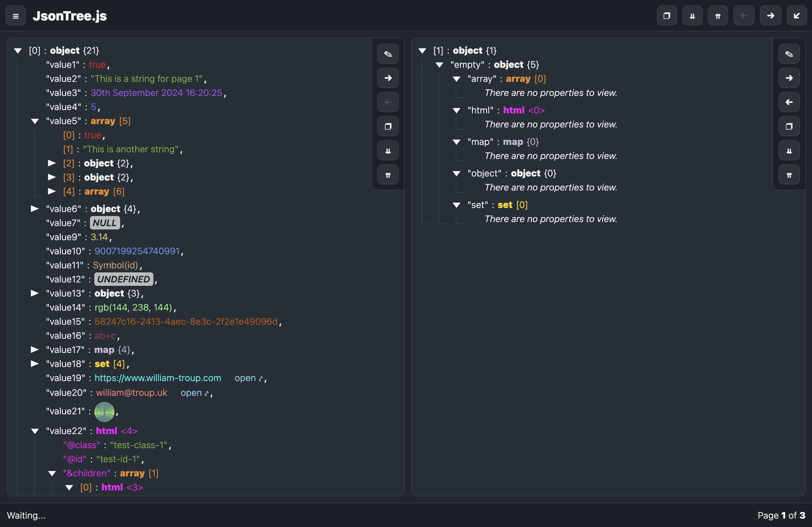This screenshot has width=812, height=527.
Task: Open the https://www.william-troup.com link
Action: point(158,378)
